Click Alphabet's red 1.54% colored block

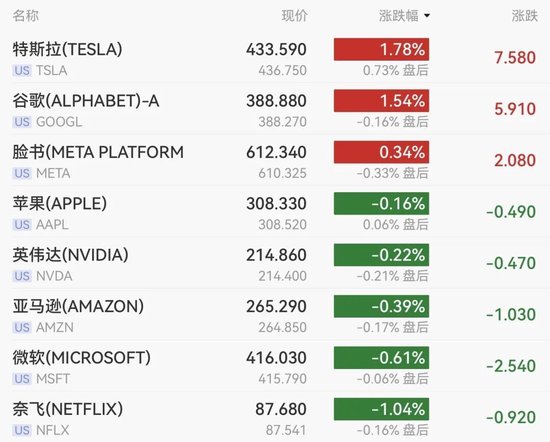pos(381,101)
